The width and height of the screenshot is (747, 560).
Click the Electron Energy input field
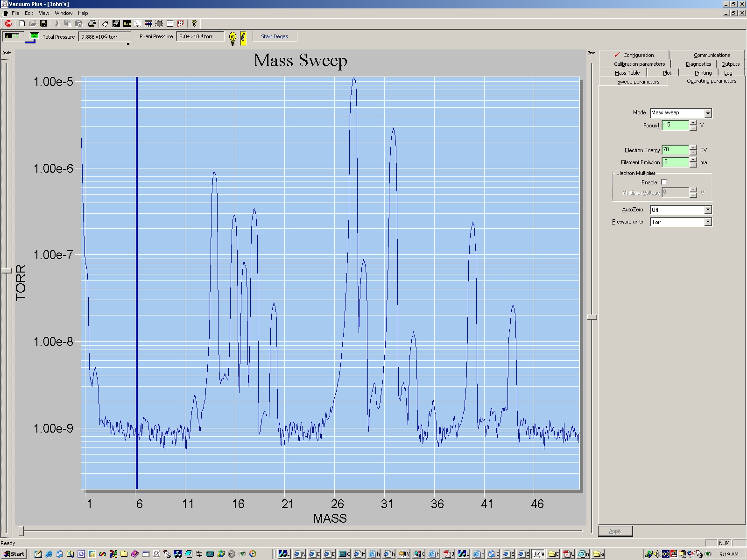[x=675, y=150]
